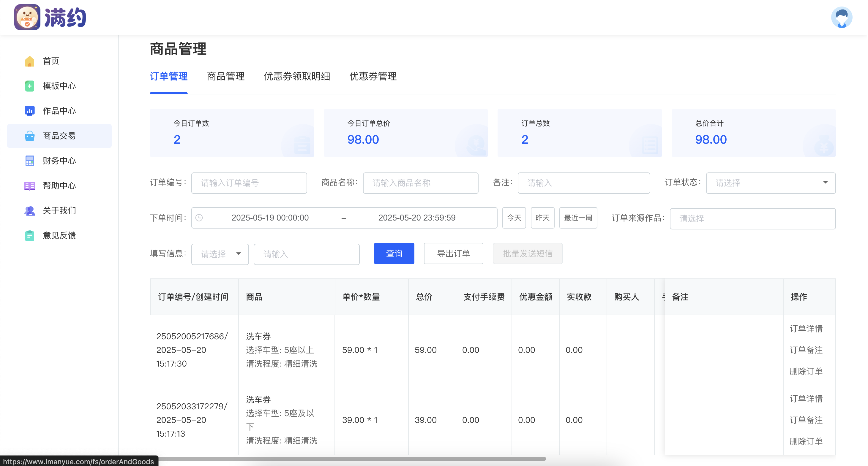Open 订单详情 for order 25052005217686

point(806,328)
